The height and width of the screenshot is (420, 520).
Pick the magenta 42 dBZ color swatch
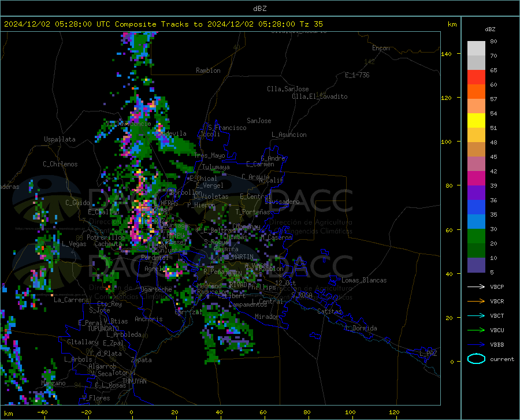476,179
